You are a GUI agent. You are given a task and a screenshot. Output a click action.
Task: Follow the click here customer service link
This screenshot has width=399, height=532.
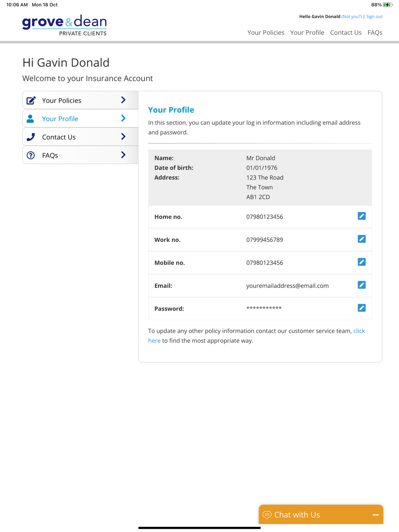tap(359, 331)
